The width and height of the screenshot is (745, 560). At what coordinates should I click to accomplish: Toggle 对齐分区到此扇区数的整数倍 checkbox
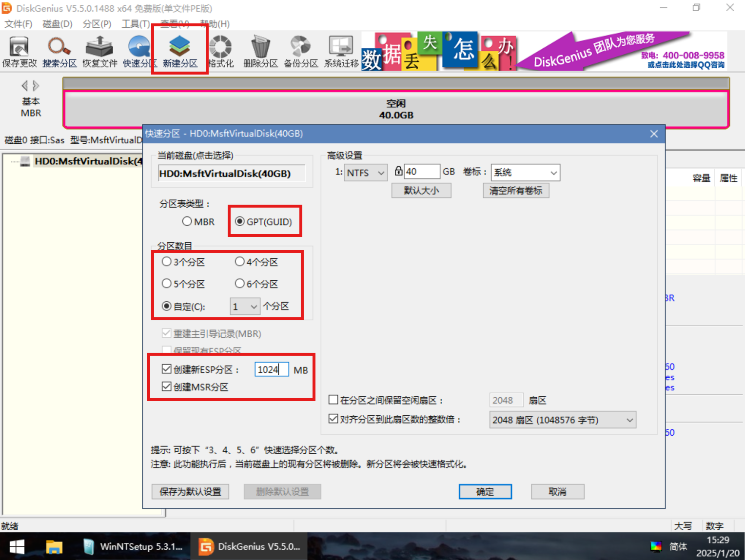coord(333,419)
